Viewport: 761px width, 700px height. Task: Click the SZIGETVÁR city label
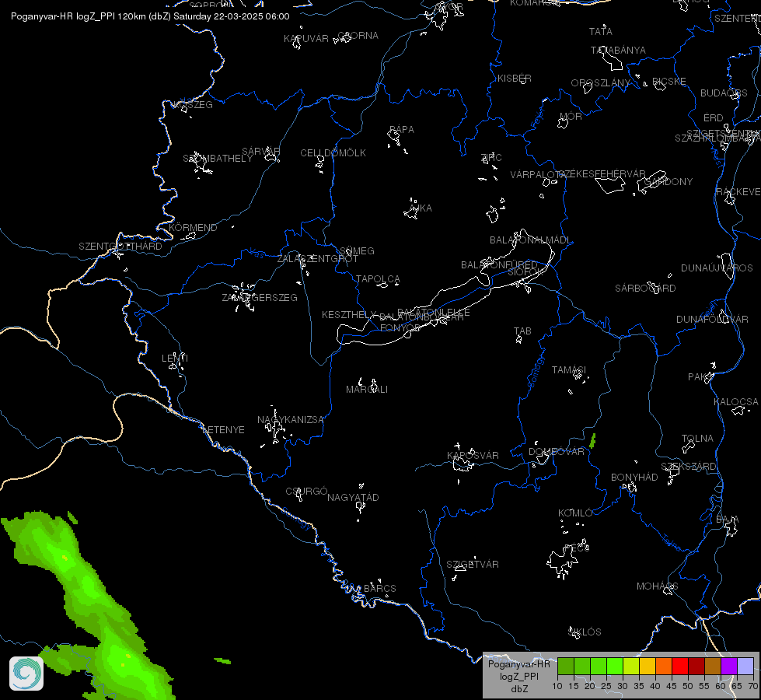[x=473, y=565]
